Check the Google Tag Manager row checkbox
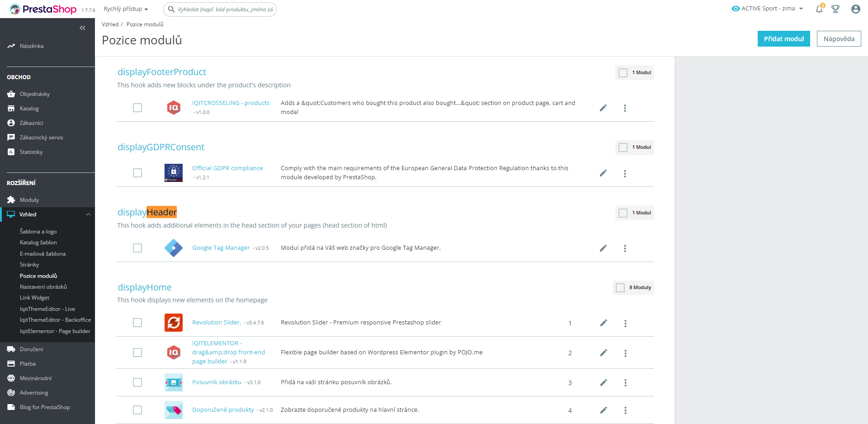Image resolution: width=868 pixels, height=424 pixels. (x=137, y=248)
